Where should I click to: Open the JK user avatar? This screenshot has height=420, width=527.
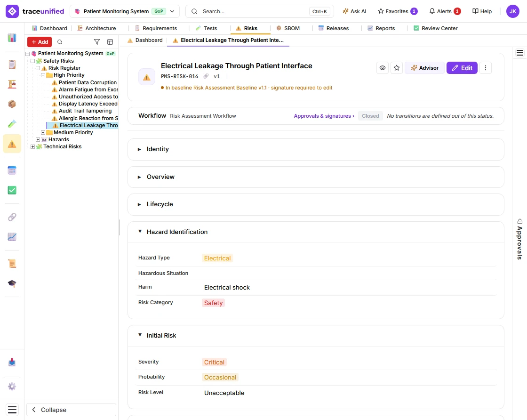[x=512, y=11]
